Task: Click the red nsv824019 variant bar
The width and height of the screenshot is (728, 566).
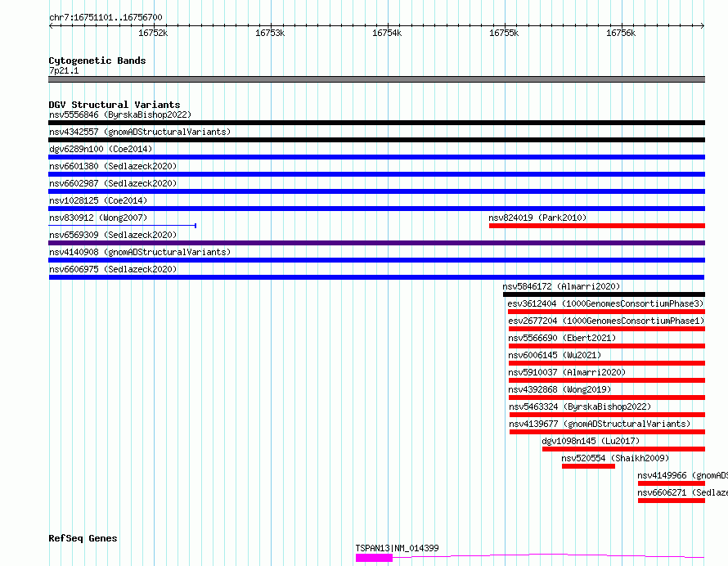Action: click(x=597, y=226)
